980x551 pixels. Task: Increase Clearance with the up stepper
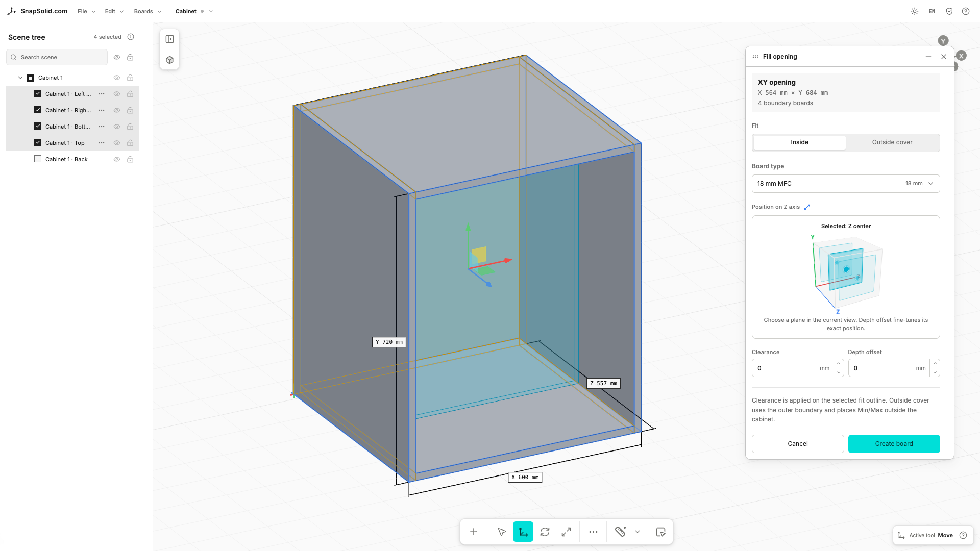coord(839,363)
